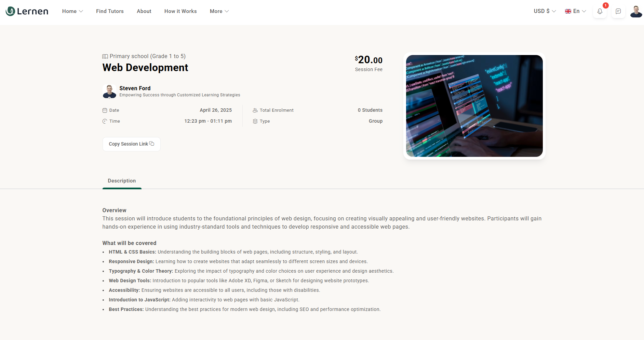This screenshot has width=644, height=340.
Task: Click Steven Ford's tutor avatar
Action: pos(109,91)
